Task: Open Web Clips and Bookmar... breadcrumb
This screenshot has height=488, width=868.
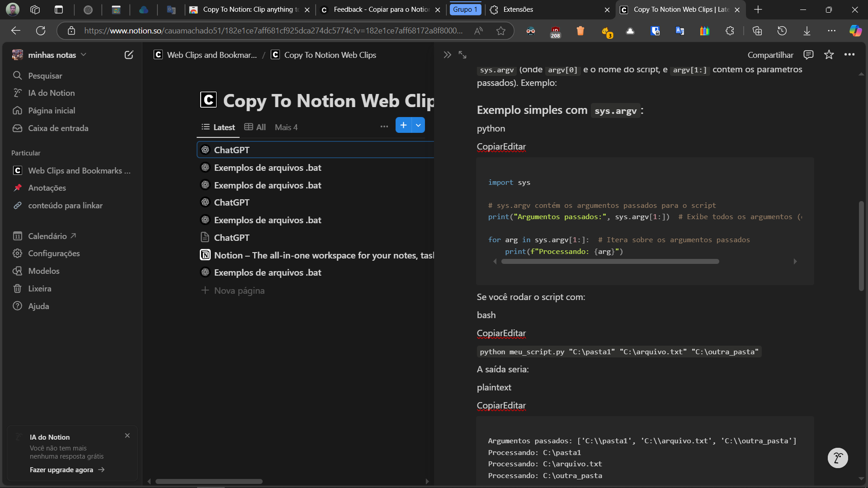Action: pyautogui.click(x=205, y=55)
